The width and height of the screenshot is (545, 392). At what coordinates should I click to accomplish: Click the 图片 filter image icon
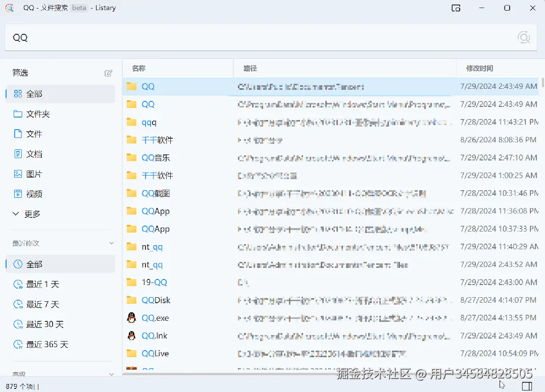coord(18,174)
